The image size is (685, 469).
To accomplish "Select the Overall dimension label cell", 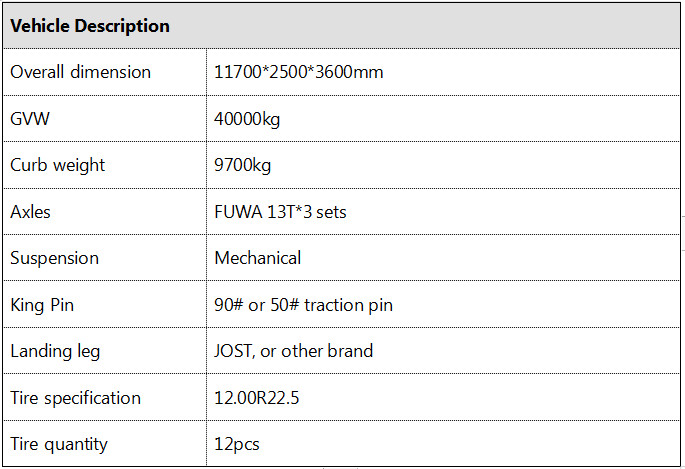I will (81, 72).
